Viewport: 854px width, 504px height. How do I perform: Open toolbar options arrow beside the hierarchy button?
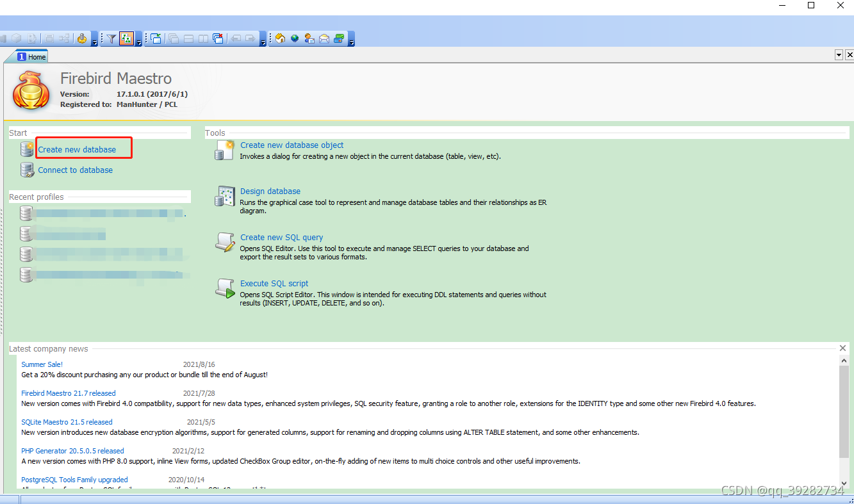[139, 40]
